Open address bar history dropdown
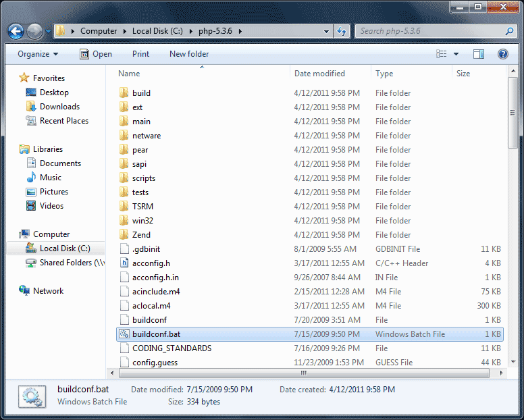The image size is (524, 420). pos(326,31)
